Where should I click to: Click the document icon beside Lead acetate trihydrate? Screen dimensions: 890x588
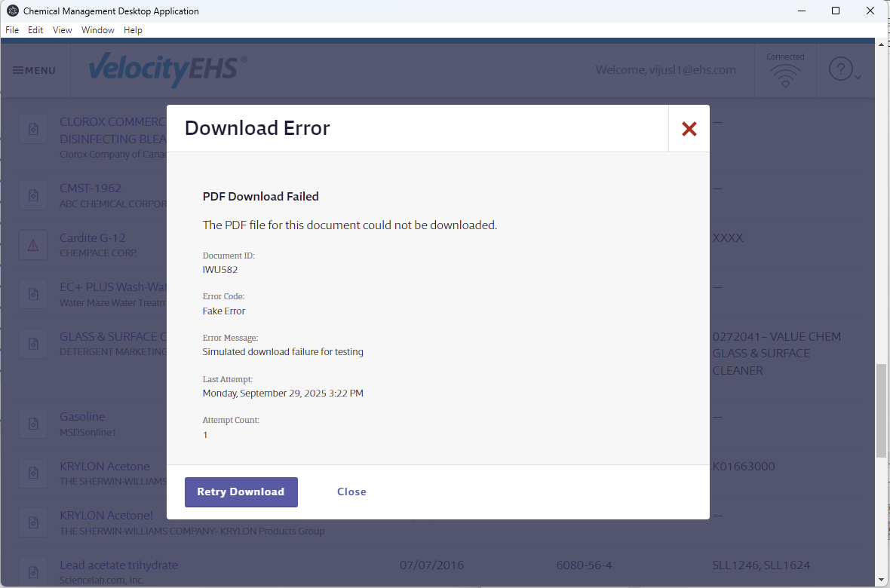point(33,572)
